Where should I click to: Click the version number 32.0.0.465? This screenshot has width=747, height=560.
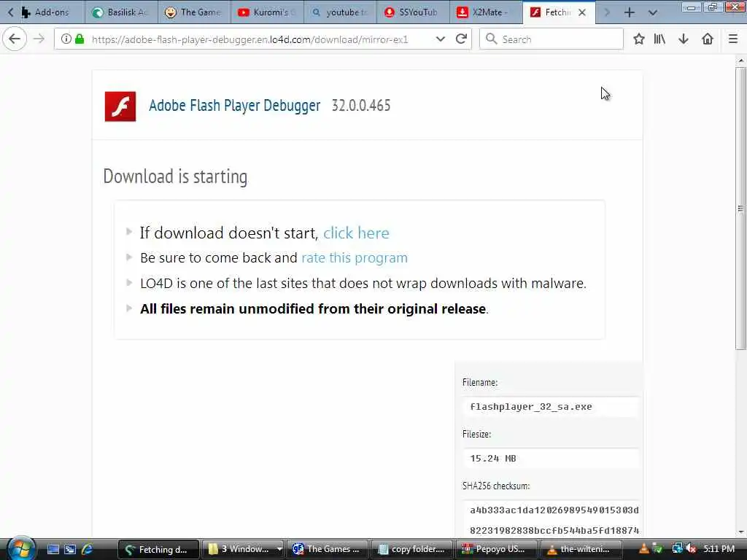pos(361,105)
